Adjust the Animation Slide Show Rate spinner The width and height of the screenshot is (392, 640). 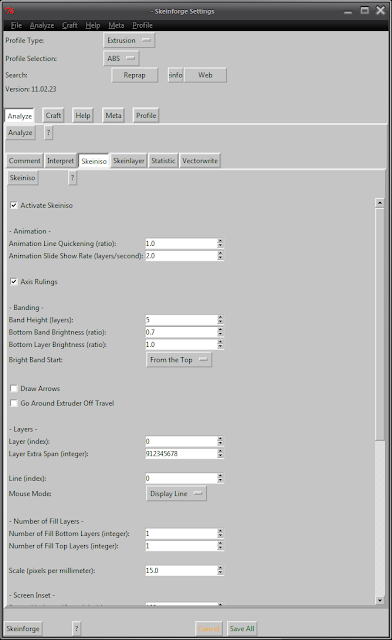click(x=220, y=256)
